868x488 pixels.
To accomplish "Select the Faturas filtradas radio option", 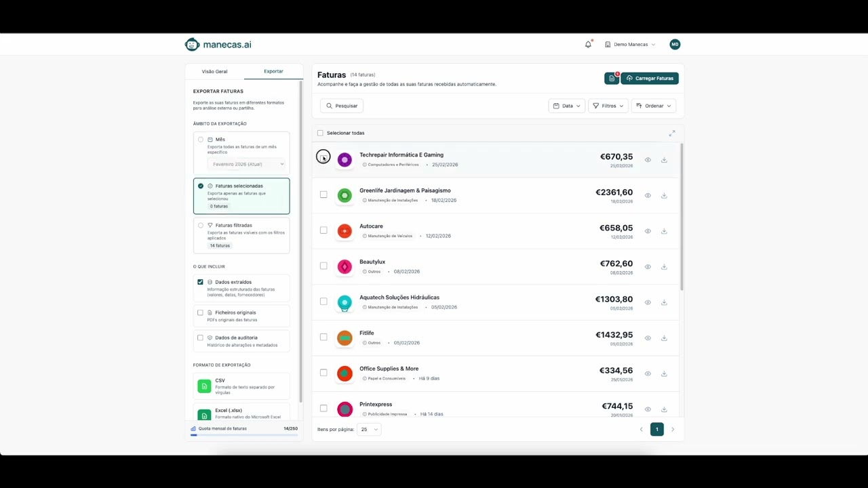I will (x=201, y=225).
